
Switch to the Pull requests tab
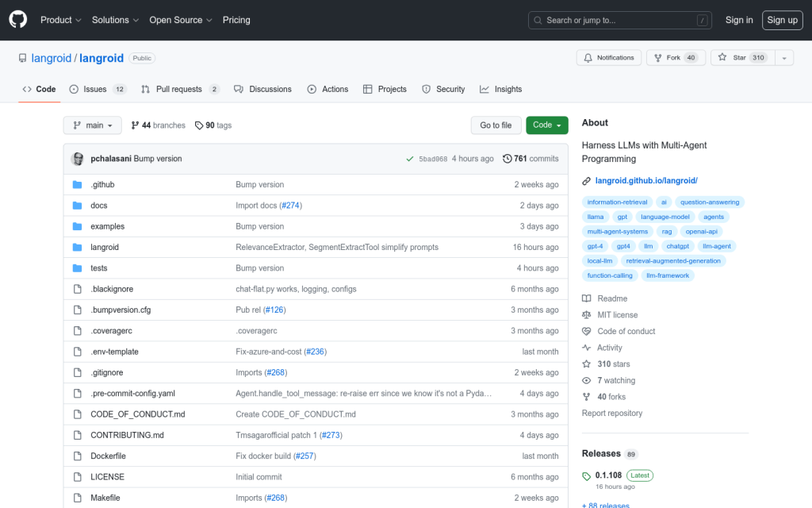[x=180, y=89]
